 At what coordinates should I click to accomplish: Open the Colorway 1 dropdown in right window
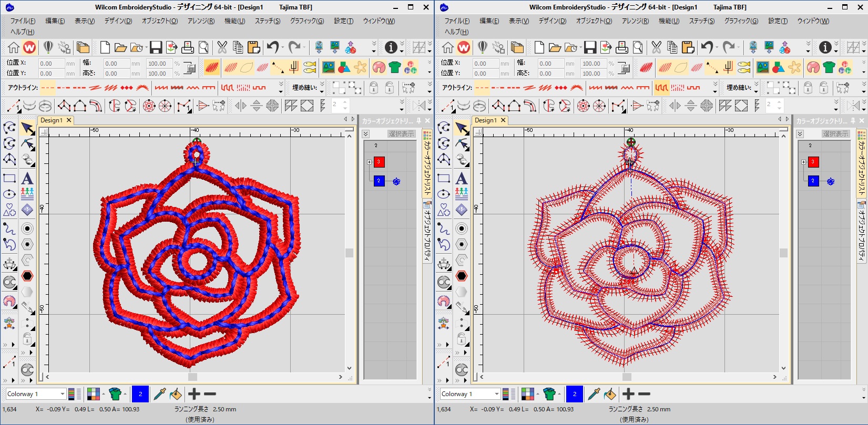tap(497, 393)
